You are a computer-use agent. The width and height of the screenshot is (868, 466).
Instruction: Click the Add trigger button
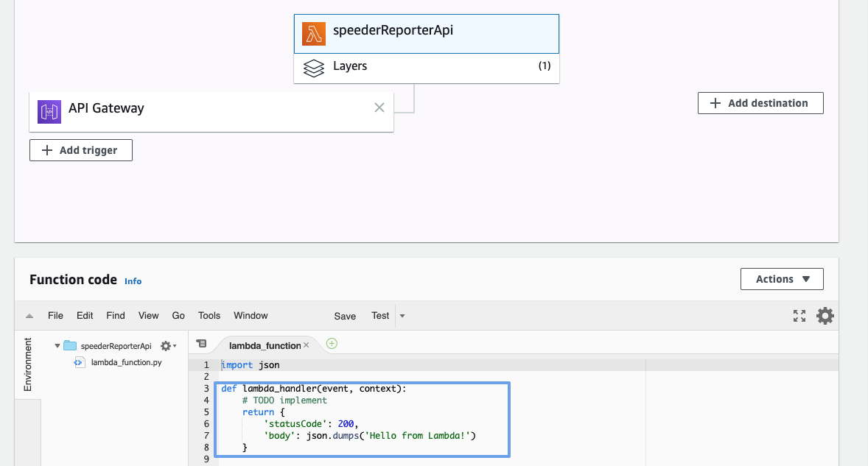(81, 150)
